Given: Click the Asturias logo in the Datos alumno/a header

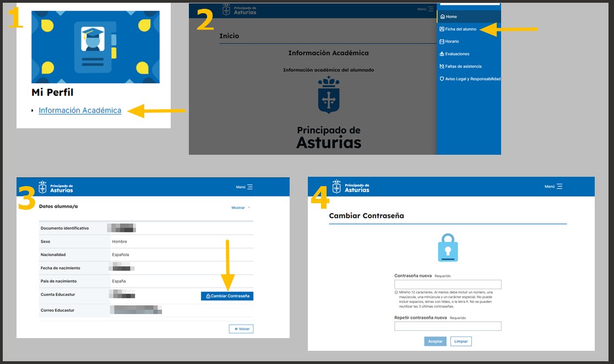Looking at the screenshot, I should click(56, 187).
